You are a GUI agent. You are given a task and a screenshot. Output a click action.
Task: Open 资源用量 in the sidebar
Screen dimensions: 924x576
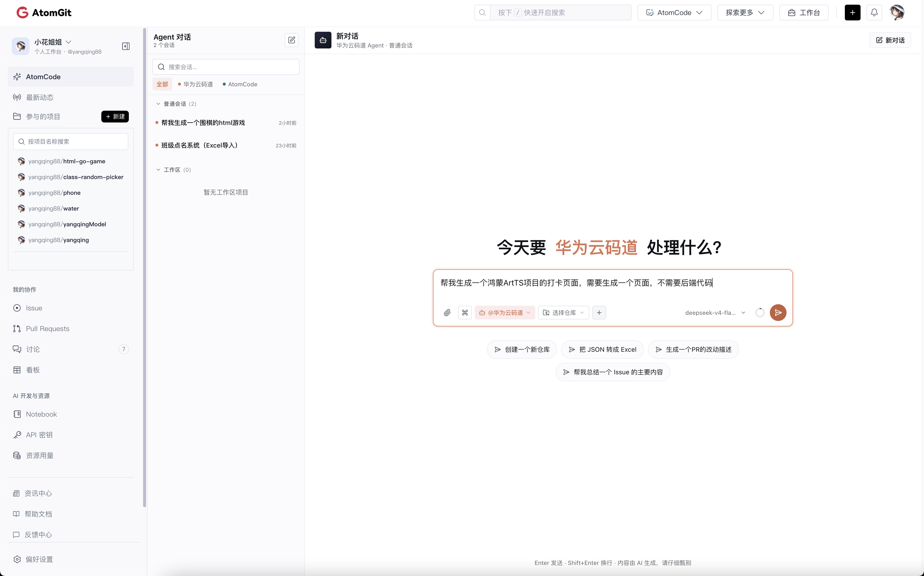pyautogui.click(x=71, y=456)
